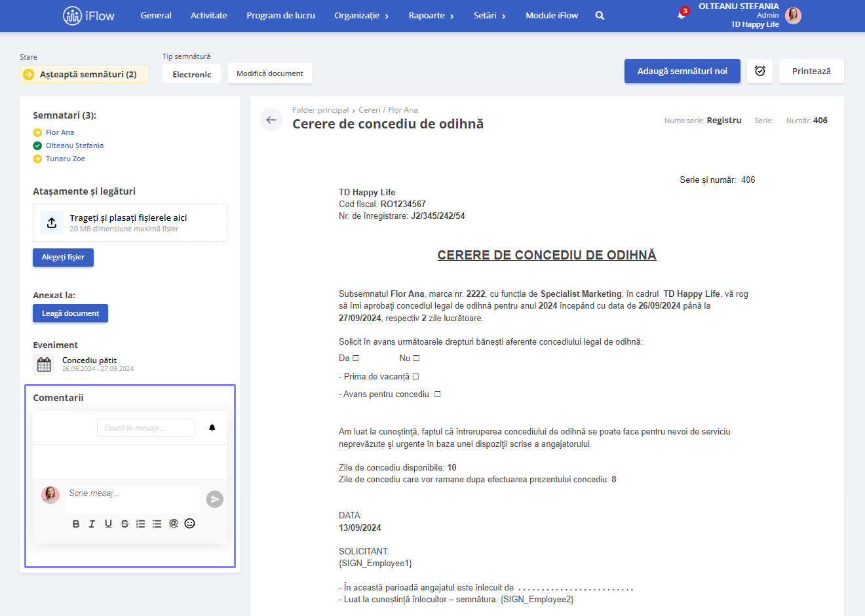This screenshot has width=865, height=616.
Task: Apply bold formatting in comment editor
Action: click(76, 524)
